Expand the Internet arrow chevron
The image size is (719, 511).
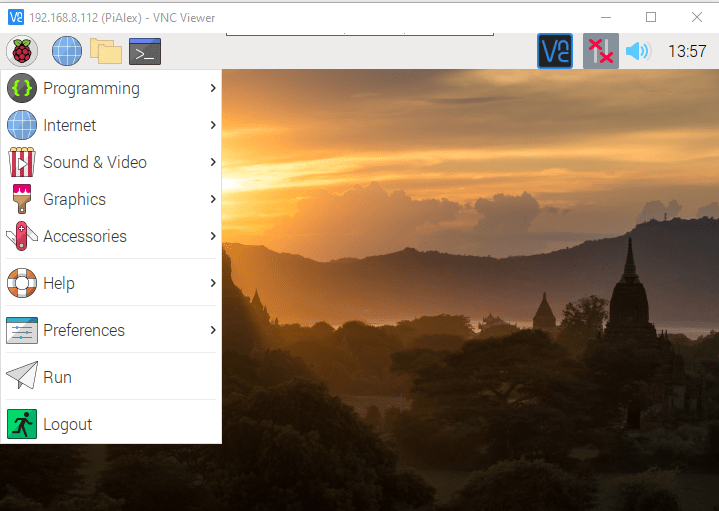(213, 125)
